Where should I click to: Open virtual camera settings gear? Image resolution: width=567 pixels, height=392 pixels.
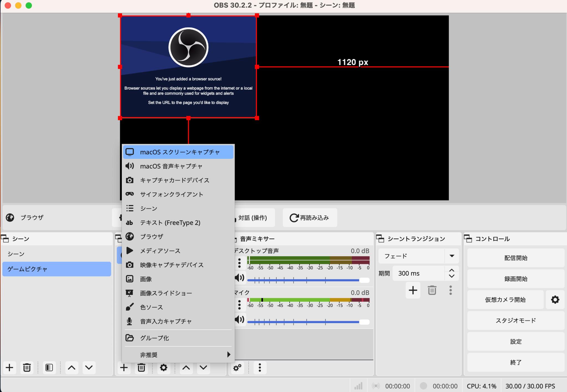(555, 300)
